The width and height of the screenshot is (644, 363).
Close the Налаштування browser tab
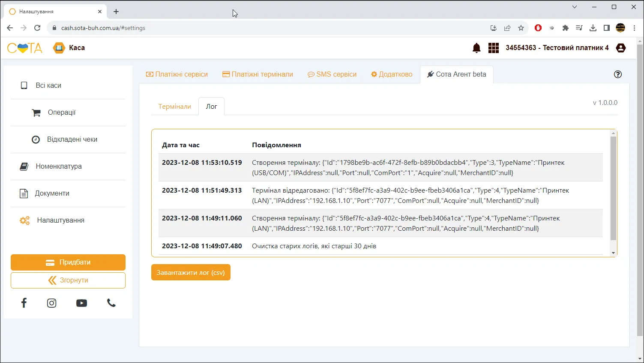(100, 12)
